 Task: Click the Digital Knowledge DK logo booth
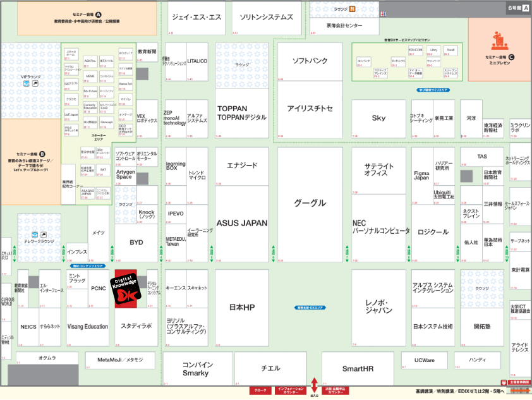point(126,289)
